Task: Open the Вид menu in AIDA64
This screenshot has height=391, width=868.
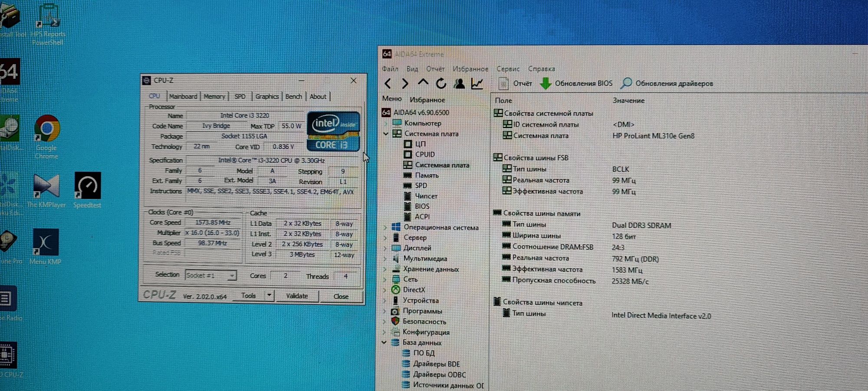Action: 412,69
